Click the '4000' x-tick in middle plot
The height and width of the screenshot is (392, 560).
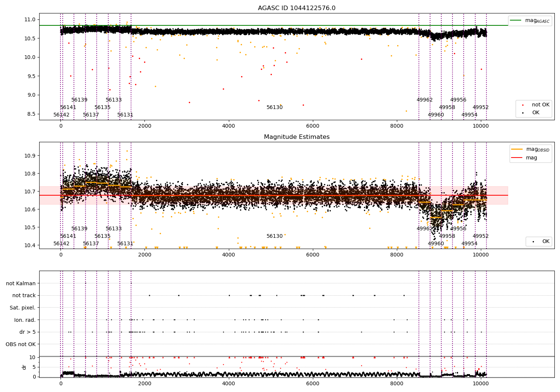(x=229, y=255)
